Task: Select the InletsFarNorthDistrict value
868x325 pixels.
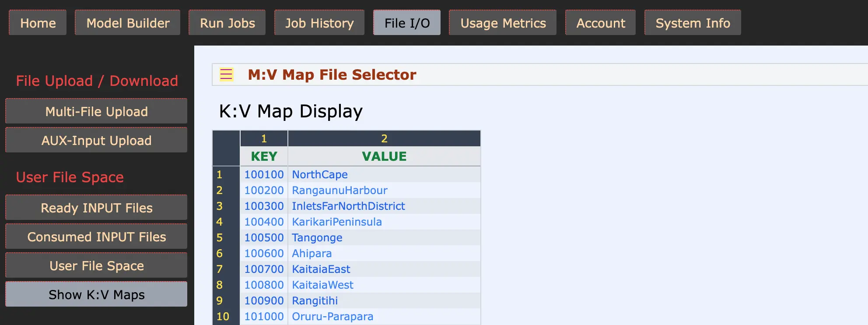Action: pos(384,206)
